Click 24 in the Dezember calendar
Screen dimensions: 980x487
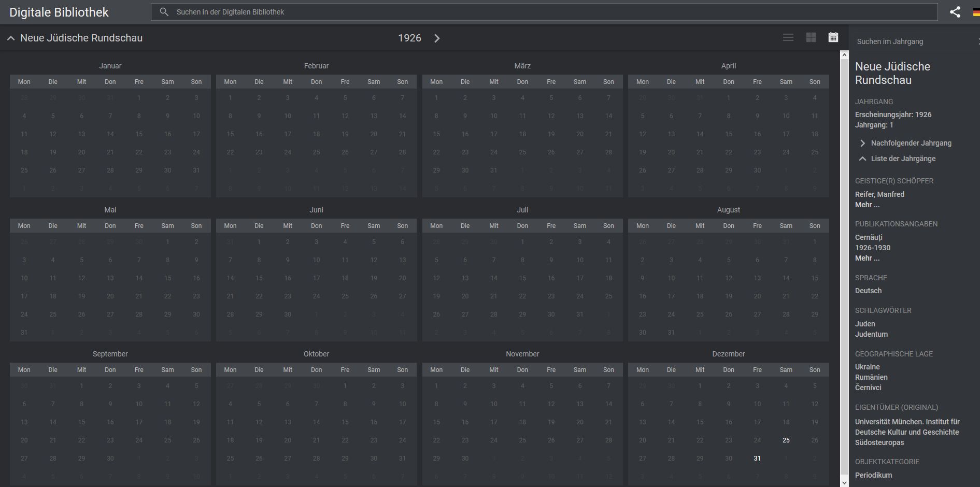[x=757, y=440]
